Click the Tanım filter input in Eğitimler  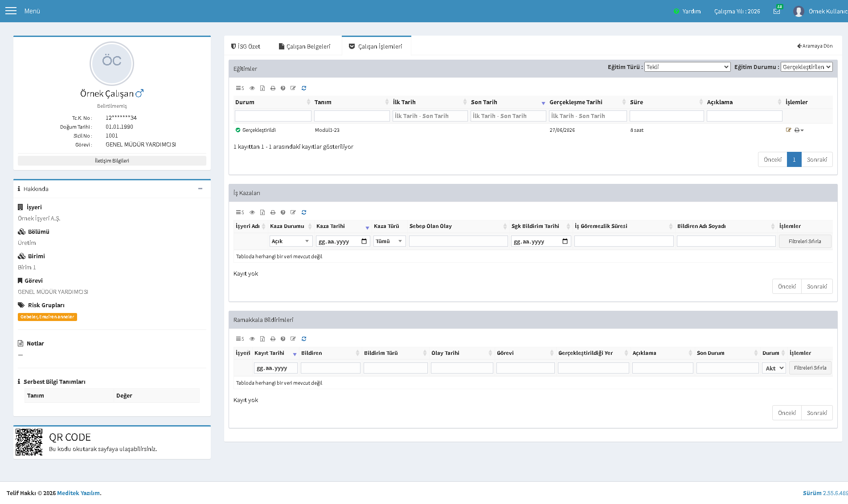click(x=352, y=116)
